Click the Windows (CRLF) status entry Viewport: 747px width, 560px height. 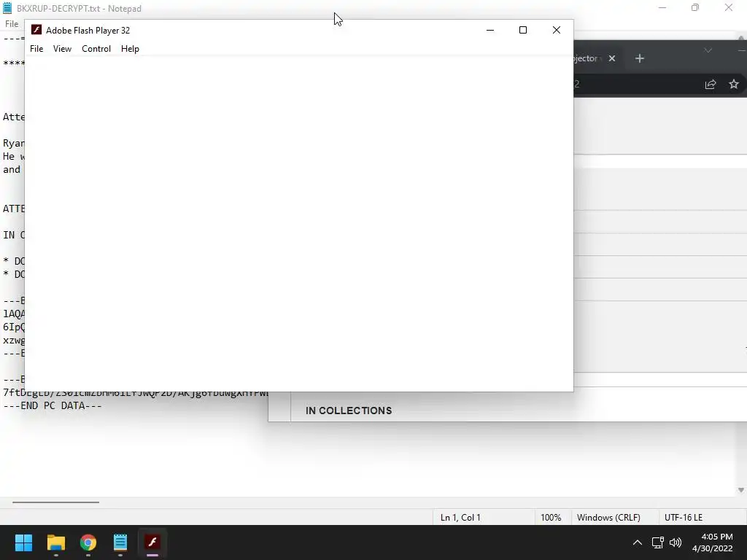click(x=608, y=517)
